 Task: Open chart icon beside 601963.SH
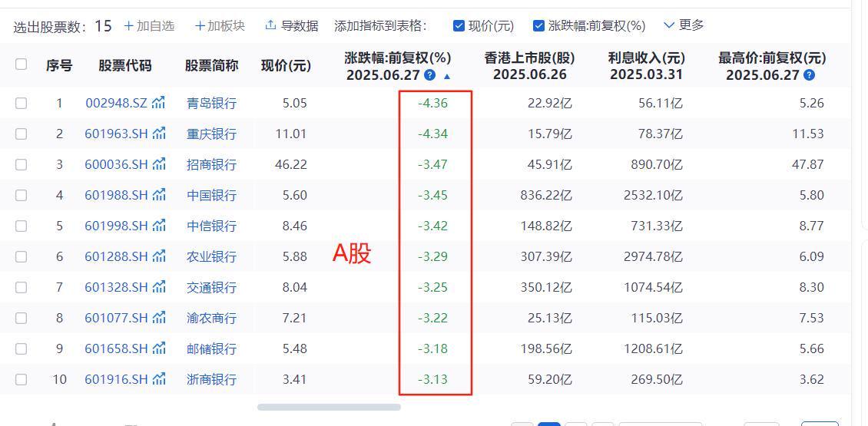coord(159,134)
